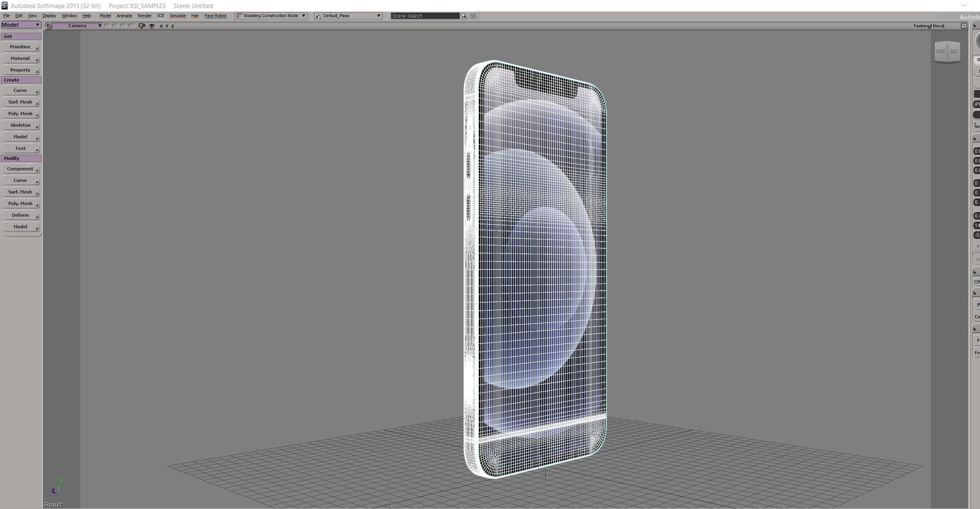This screenshot has width=980, height=509.
Task: Open the Window menu
Action: pyautogui.click(x=69, y=16)
